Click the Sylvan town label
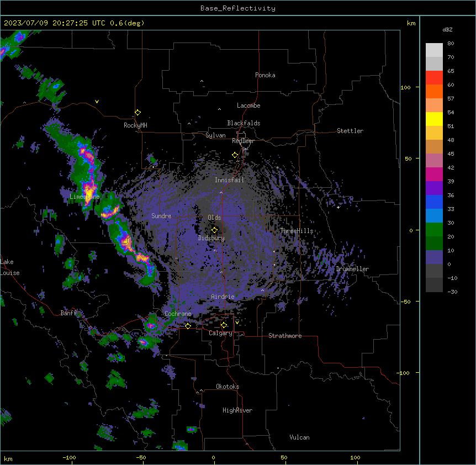Screen dimensions: 476x465 (x=215, y=135)
